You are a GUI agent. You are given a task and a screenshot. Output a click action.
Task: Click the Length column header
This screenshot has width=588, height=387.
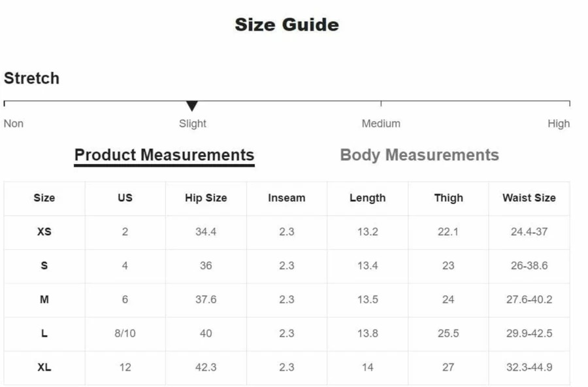click(x=367, y=198)
